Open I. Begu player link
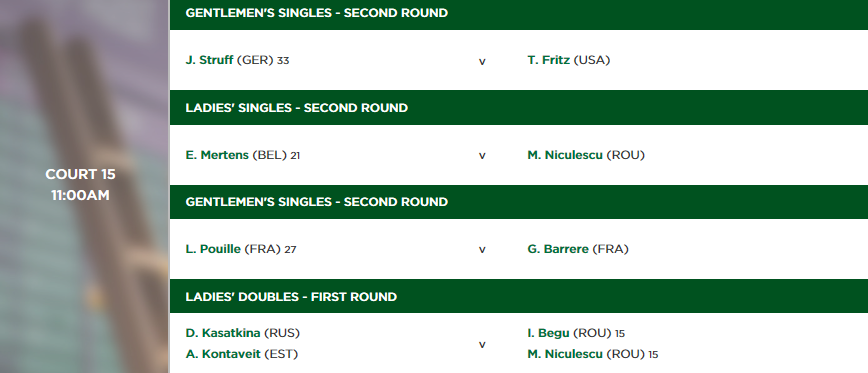868x373 pixels. coord(548,333)
